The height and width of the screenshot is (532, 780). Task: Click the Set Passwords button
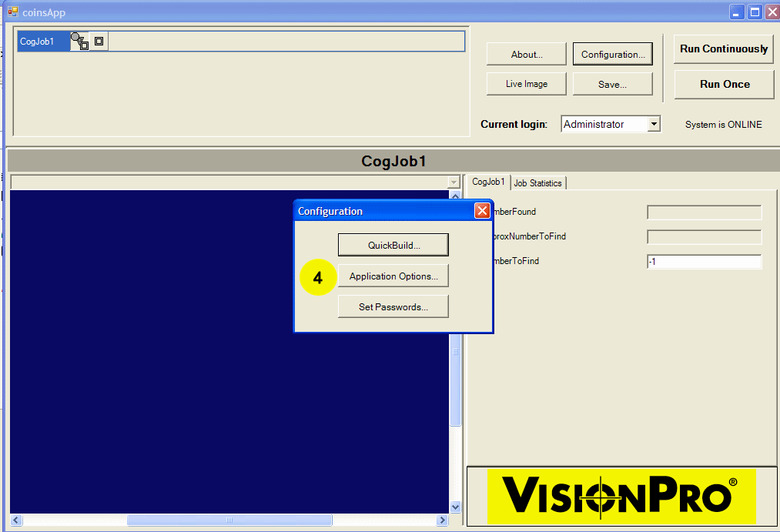[x=393, y=307]
